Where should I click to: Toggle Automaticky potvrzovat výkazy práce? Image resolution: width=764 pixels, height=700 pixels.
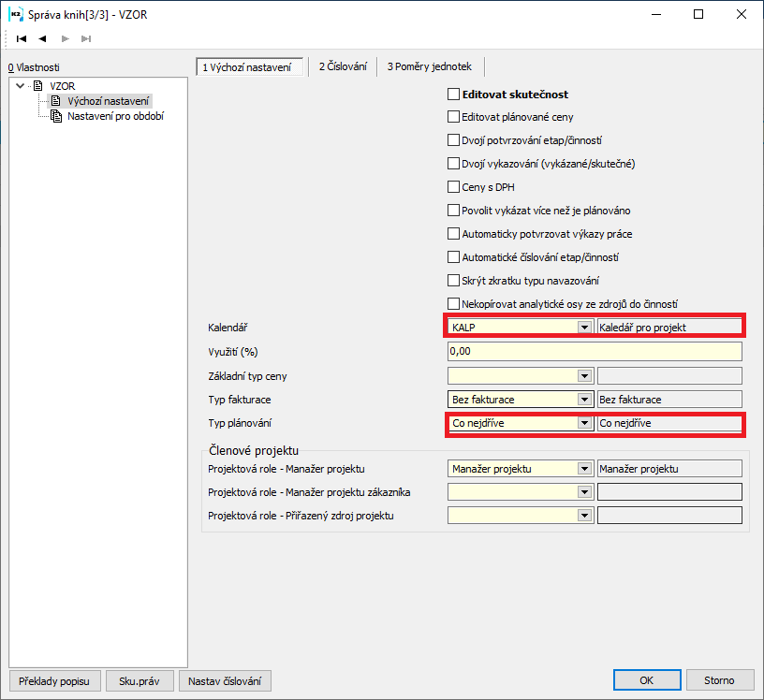[x=453, y=234]
